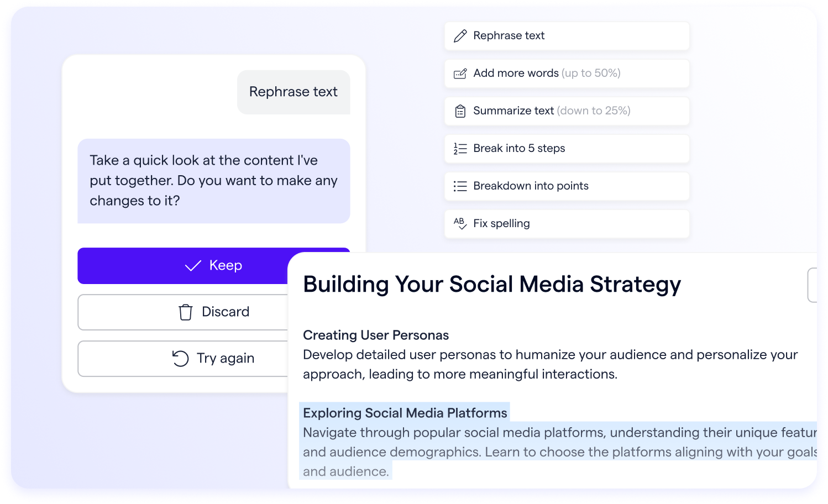Click the Creating User Personas heading
The height and width of the screenshot is (504, 828).
(x=375, y=335)
